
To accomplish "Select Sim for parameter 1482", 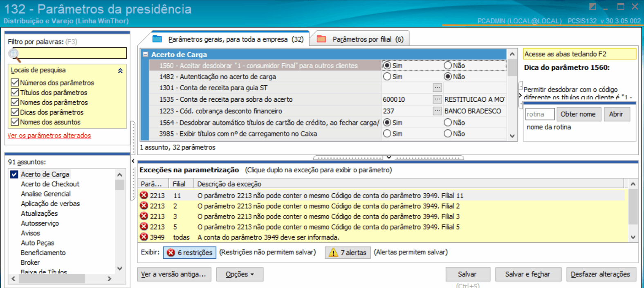I will [387, 76].
